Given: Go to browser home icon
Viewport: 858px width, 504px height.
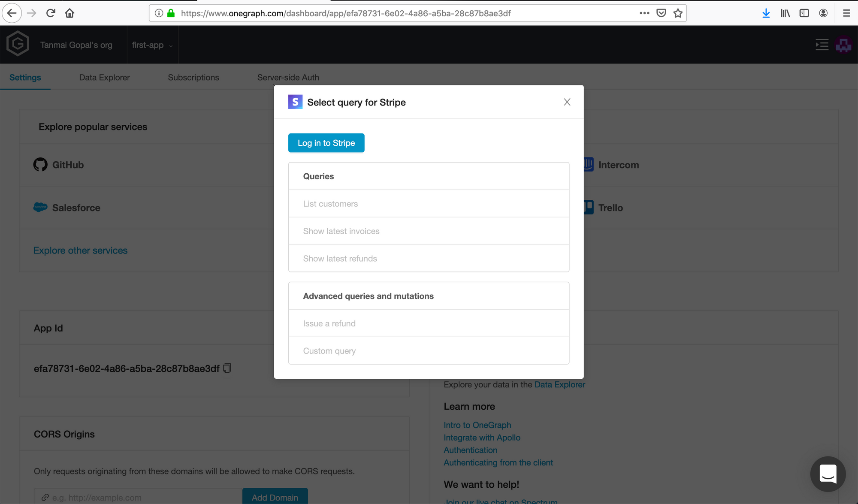Looking at the screenshot, I should point(69,13).
